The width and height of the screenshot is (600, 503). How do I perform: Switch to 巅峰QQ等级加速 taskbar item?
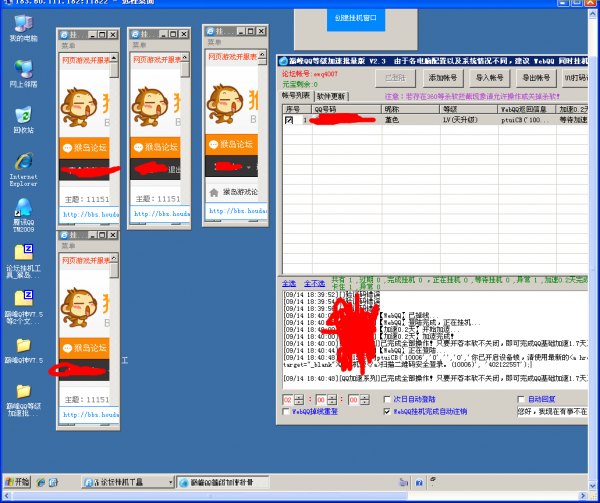pyautogui.click(x=223, y=482)
